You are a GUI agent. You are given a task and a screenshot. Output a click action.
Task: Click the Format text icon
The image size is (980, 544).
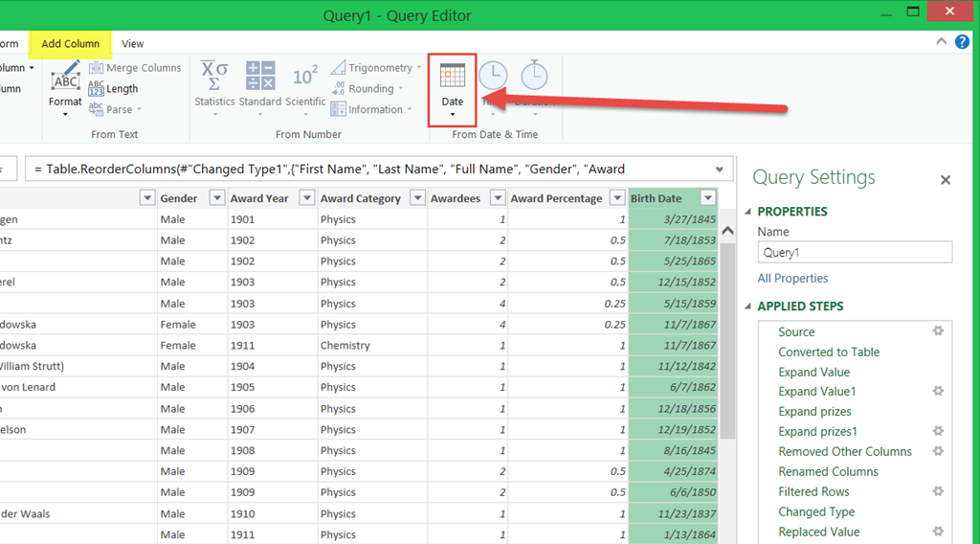(x=65, y=78)
